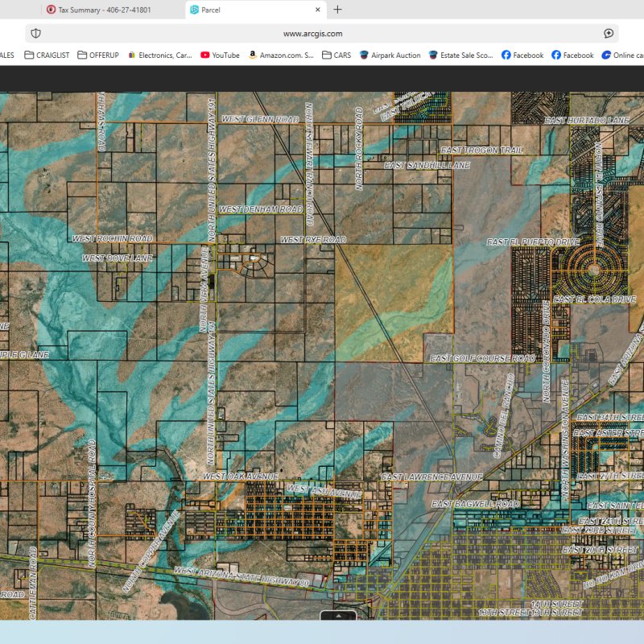Click the EAST SANDHILL LANE label
This screenshot has width=644, height=644.
pyautogui.click(x=427, y=165)
